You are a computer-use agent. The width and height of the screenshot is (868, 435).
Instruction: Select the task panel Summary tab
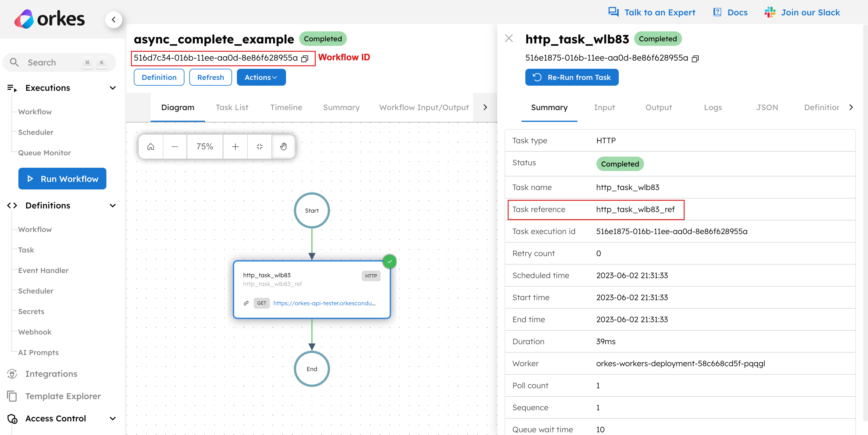point(549,107)
